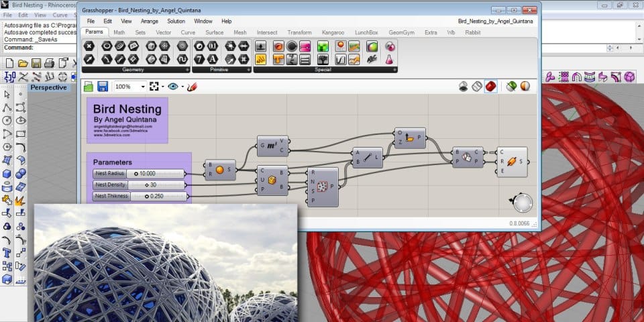This screenshot has width=644, height=322.
Task: Select the Rhino Text 'T' tool icon
Action: (7, 252)
